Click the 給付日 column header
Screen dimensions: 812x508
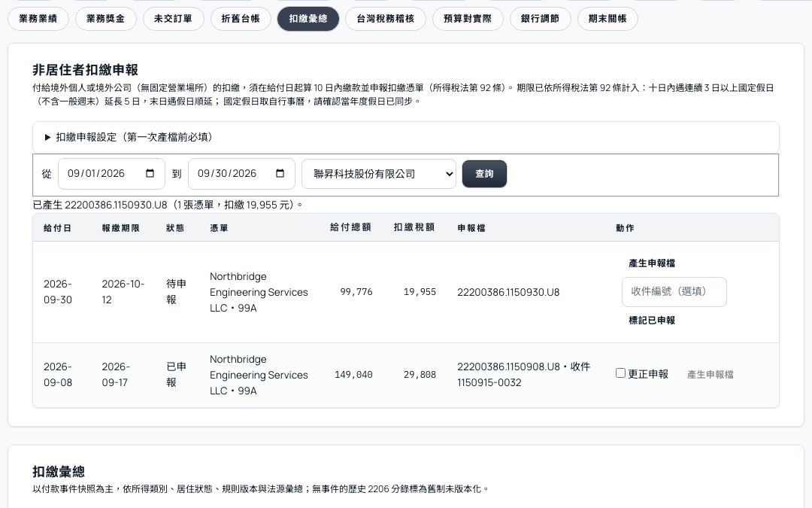coord(57,228)
